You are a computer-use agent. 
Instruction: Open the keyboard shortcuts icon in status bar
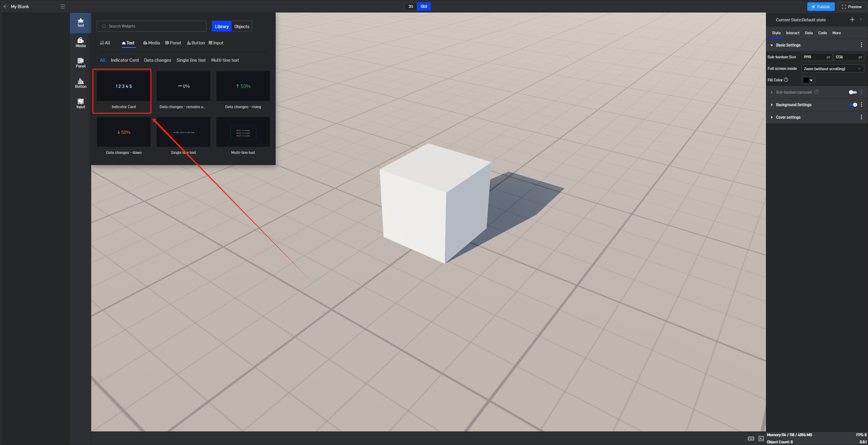751,439
